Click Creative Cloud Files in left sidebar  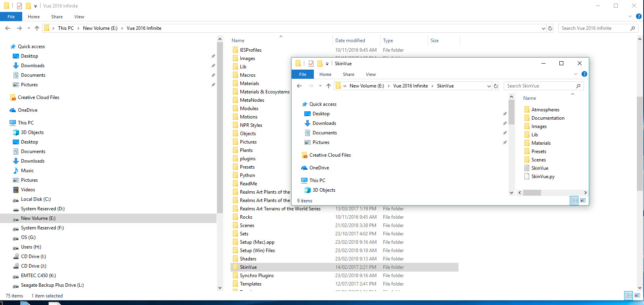pyautogui.click(x=38, y=97)
